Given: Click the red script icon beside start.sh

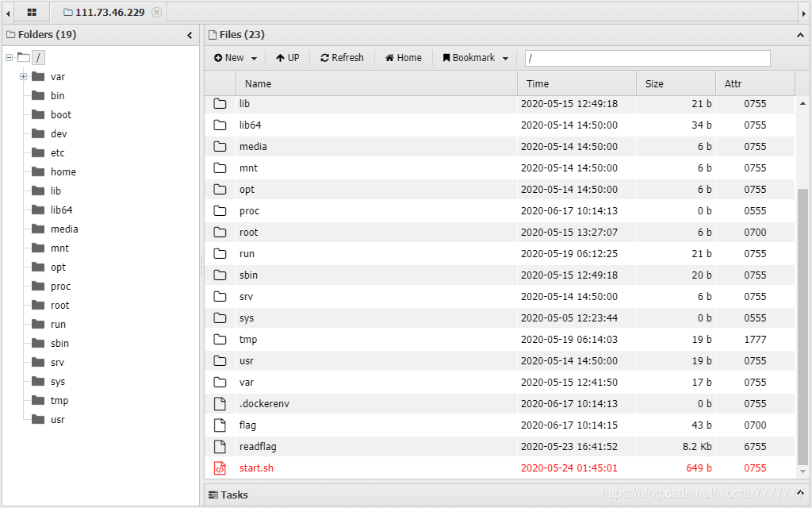Looking at the screenshot, I should click(x=220, y=468).
